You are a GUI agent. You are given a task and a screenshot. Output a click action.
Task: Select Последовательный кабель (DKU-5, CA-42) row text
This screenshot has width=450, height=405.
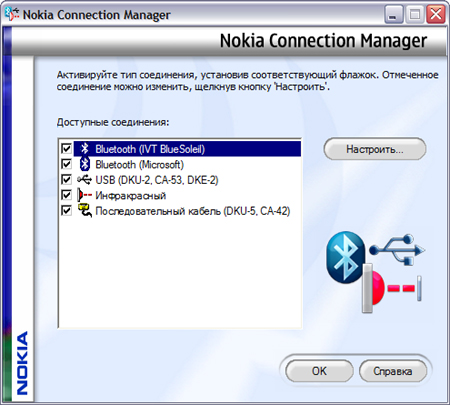[x=193, y=211]
